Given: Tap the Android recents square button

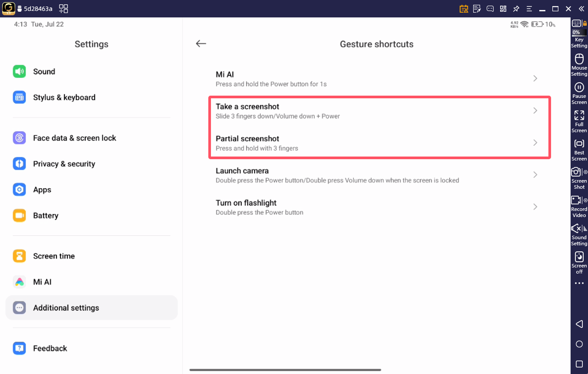Looking at the screenshot, I should coord(579,364).
